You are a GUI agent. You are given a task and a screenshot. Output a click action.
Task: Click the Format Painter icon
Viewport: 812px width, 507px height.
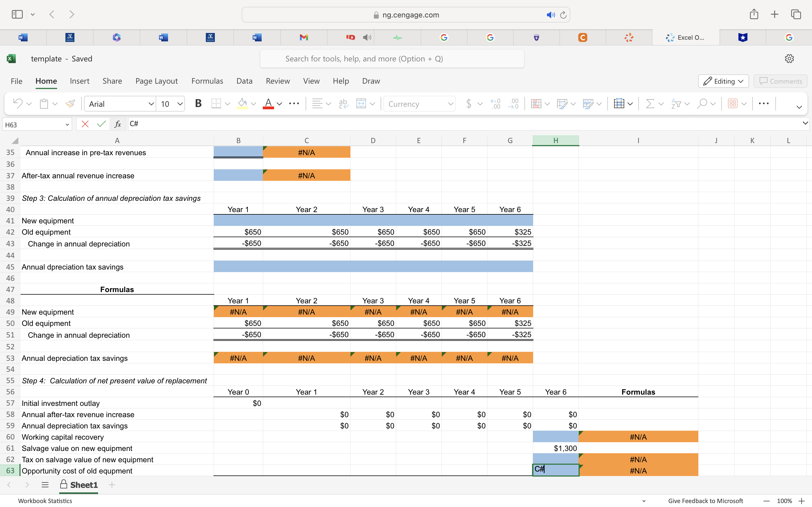tap(69, 103)
